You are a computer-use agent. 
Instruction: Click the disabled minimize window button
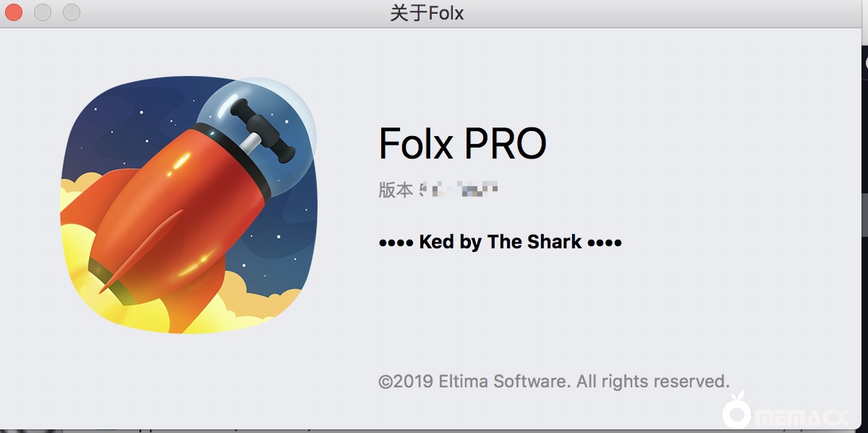click(x=43, y=12)
